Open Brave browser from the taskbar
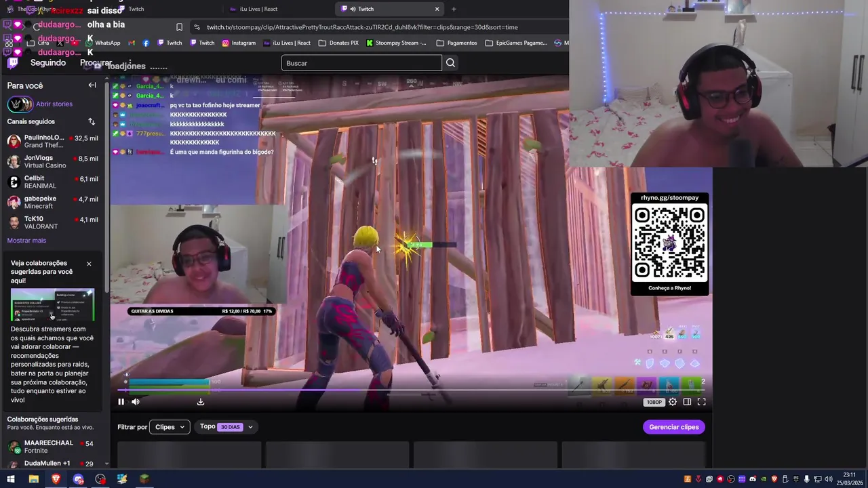Screen dimensions: 868x488 56,479
